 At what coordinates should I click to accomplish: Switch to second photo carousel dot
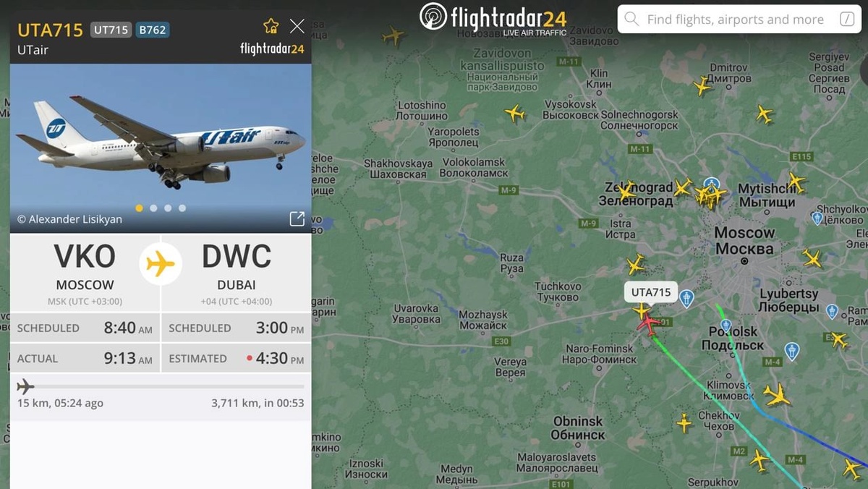(x=153, y=208)
